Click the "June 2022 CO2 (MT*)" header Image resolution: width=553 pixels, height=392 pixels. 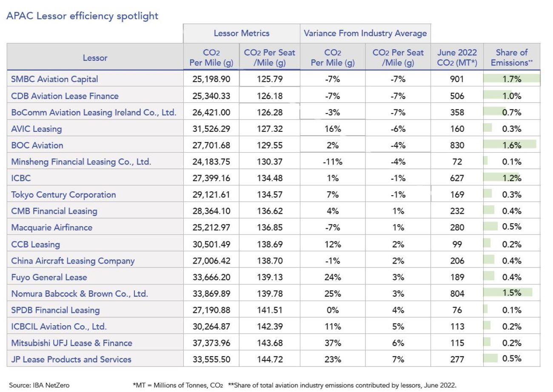(x=457, y=58)
